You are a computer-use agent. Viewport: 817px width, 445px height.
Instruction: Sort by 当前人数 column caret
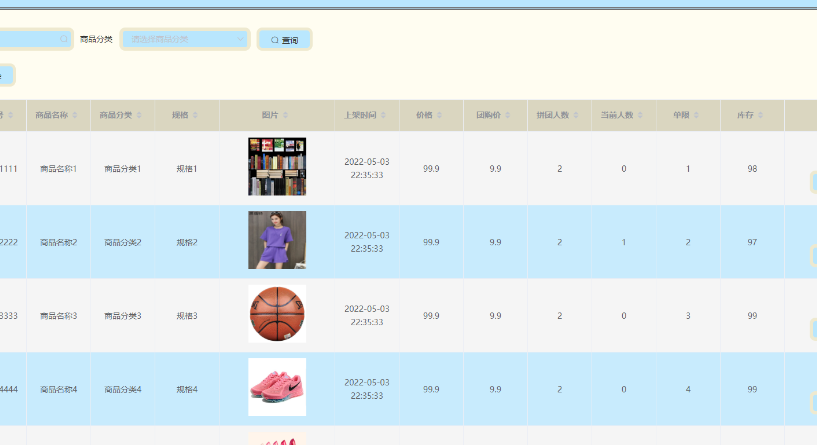pos(640,115)
